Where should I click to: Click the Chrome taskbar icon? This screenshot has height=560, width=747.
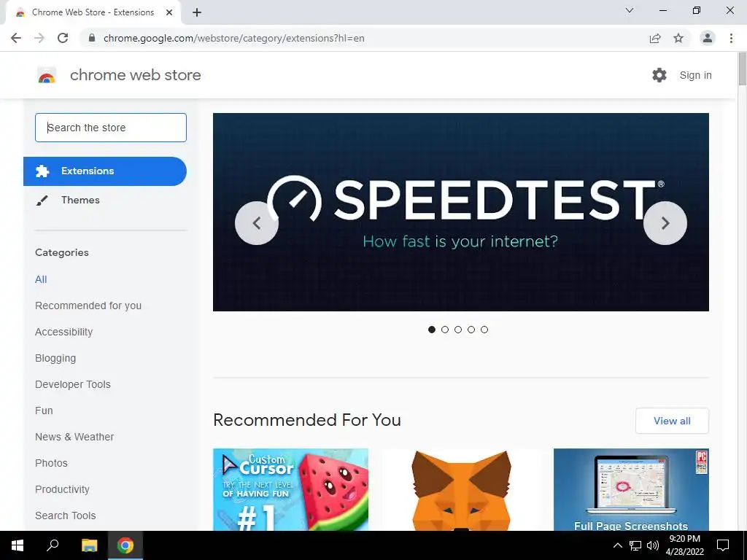point(125,545)
